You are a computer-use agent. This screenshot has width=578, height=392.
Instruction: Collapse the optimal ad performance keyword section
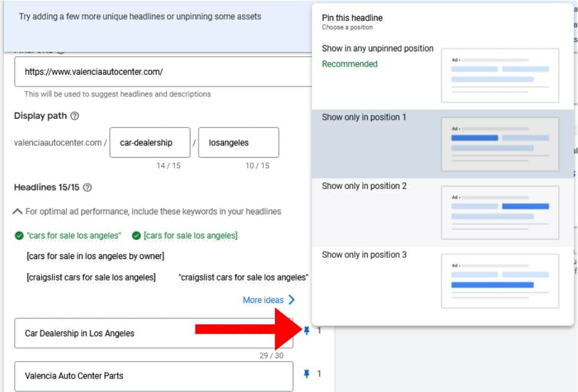click(x=17, y=211)
